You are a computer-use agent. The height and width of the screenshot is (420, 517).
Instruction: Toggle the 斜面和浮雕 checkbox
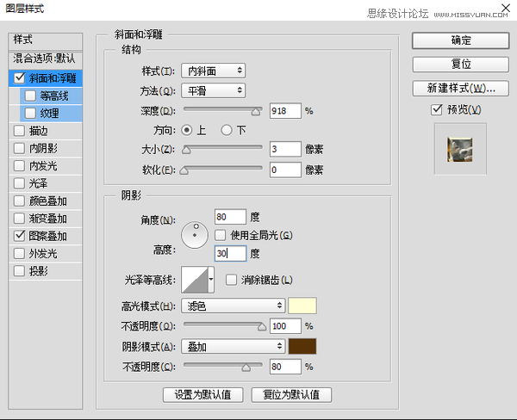point(20,78)
